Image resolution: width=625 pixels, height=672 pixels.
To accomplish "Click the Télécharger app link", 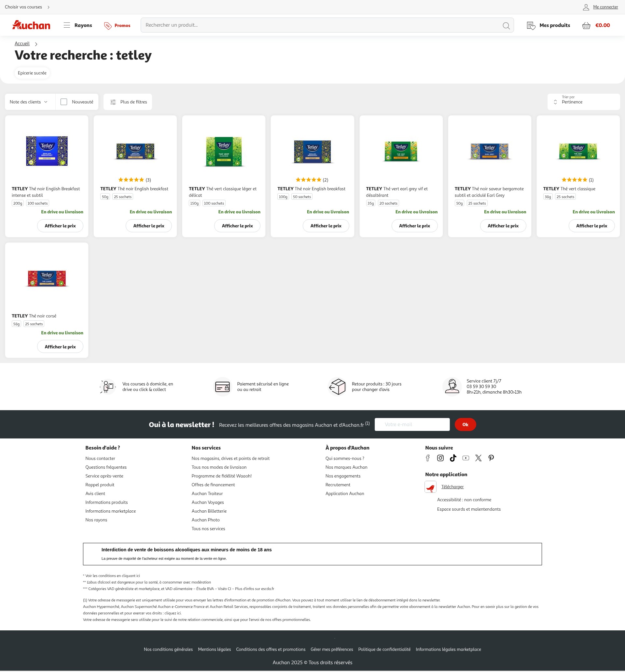I will tap(452, 487).
